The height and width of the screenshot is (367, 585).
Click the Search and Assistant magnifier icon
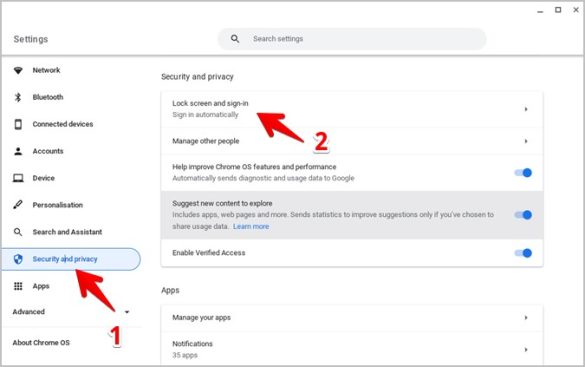coord(18,232)
